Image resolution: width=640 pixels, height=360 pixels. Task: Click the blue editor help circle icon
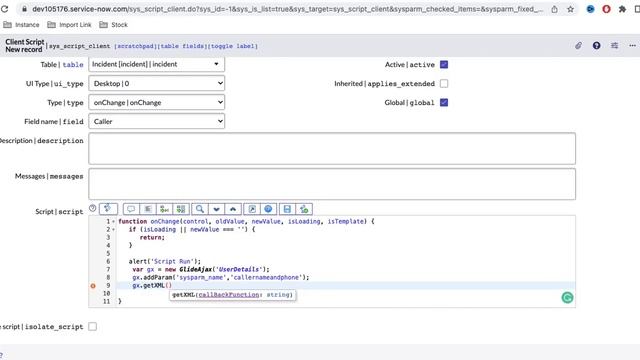(268, 209)
